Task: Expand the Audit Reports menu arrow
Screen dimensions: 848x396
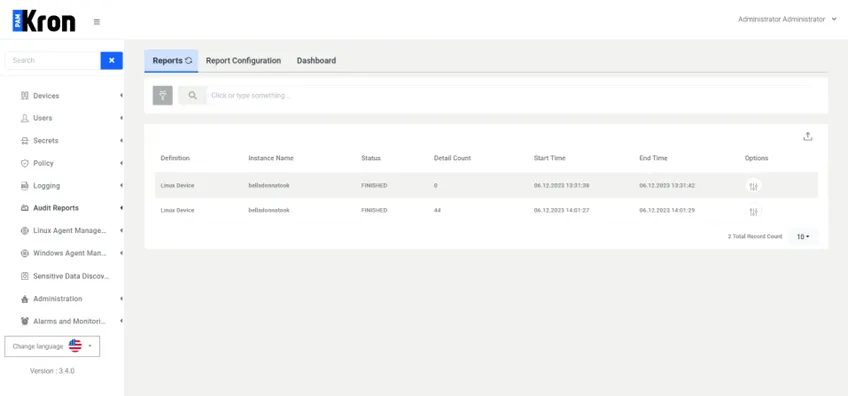Action: pyautogui.click(x=121, y=208)
